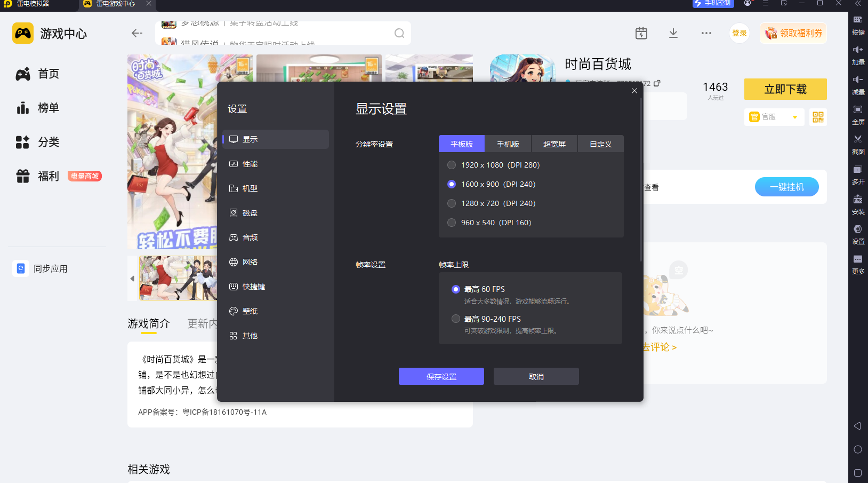
Task: Click the 一键挂机 button
Action: (787, 187)
